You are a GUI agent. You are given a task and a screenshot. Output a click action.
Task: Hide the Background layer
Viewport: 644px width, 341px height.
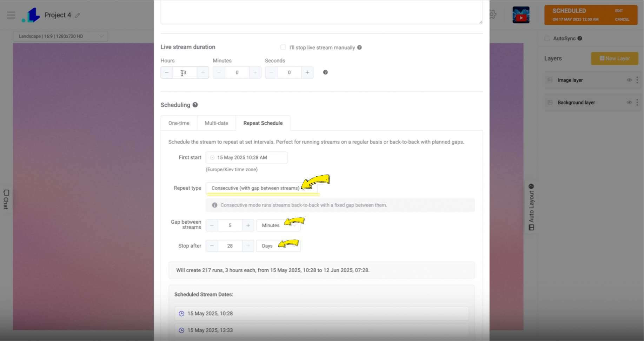pyautogui.click(x=629, y=103)
